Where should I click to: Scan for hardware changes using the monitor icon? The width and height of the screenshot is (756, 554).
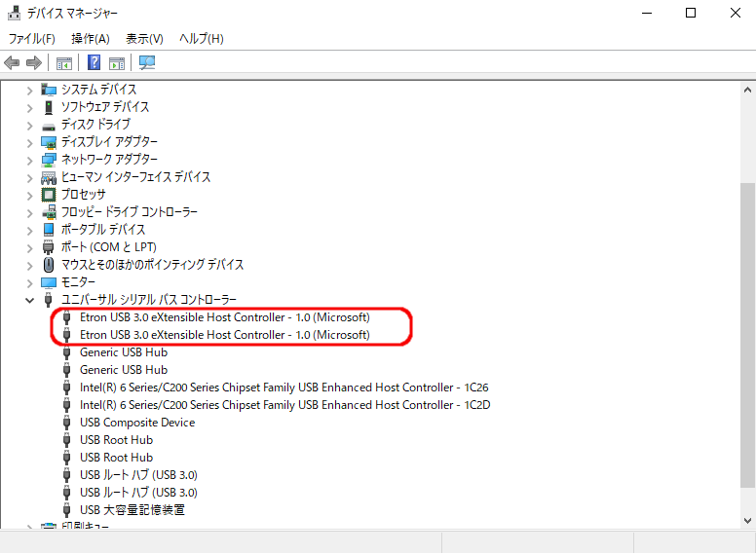pyautogui.click(x=147, y=62)
